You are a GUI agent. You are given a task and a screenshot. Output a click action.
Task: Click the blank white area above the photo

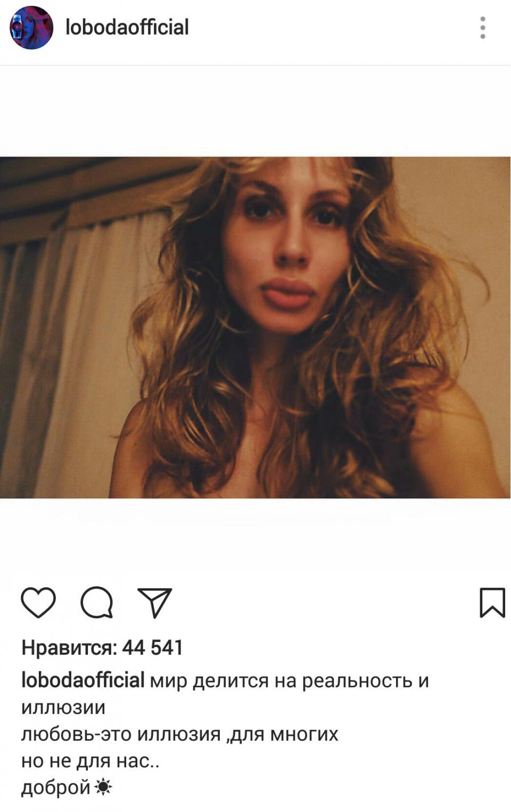pos(256,111)
